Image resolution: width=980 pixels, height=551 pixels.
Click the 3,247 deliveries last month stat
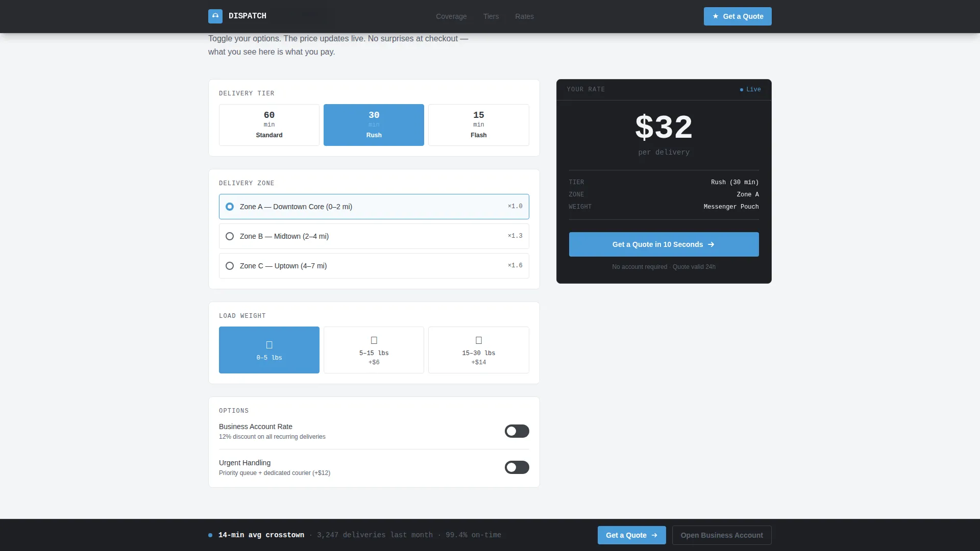click(x=375, y=535)
